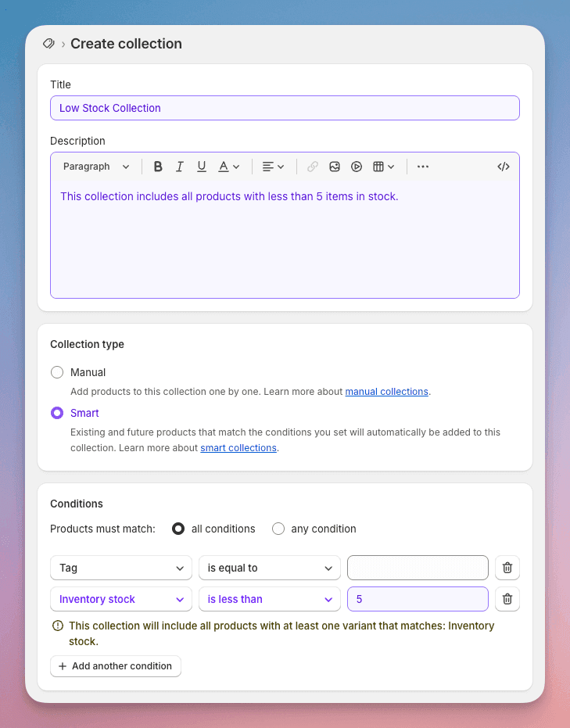Choose the any condition matching option
This screenshot has height=728, width=570.
(278, 529)
